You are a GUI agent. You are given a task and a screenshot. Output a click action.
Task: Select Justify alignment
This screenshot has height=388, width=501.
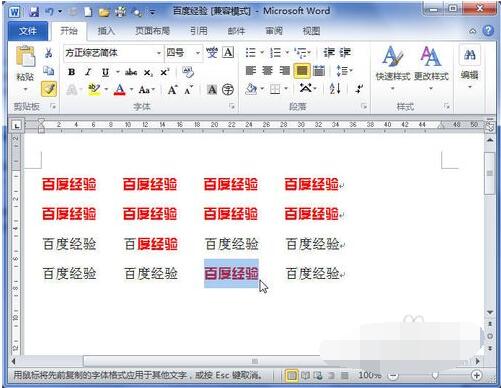[x=302, y=71]
